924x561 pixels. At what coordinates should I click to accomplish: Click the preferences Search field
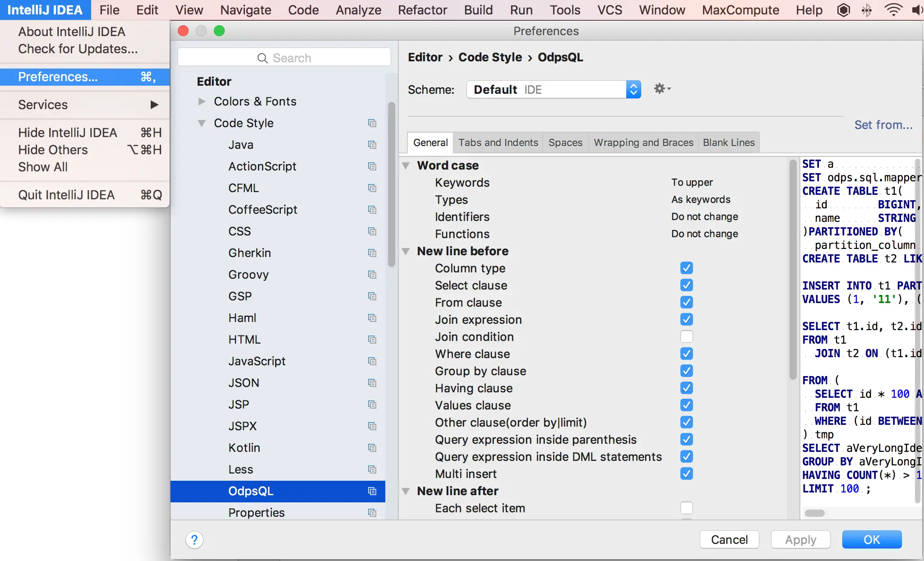pos(284,58)
